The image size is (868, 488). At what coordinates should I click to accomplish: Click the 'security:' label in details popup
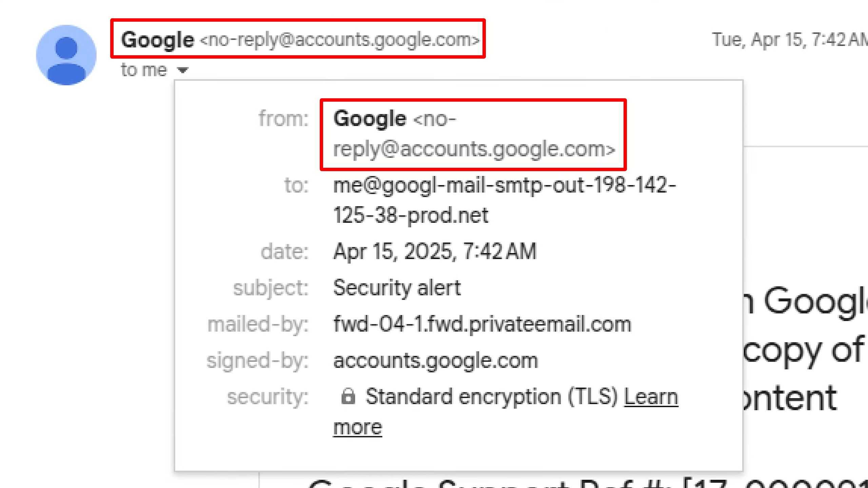(268, 397)
